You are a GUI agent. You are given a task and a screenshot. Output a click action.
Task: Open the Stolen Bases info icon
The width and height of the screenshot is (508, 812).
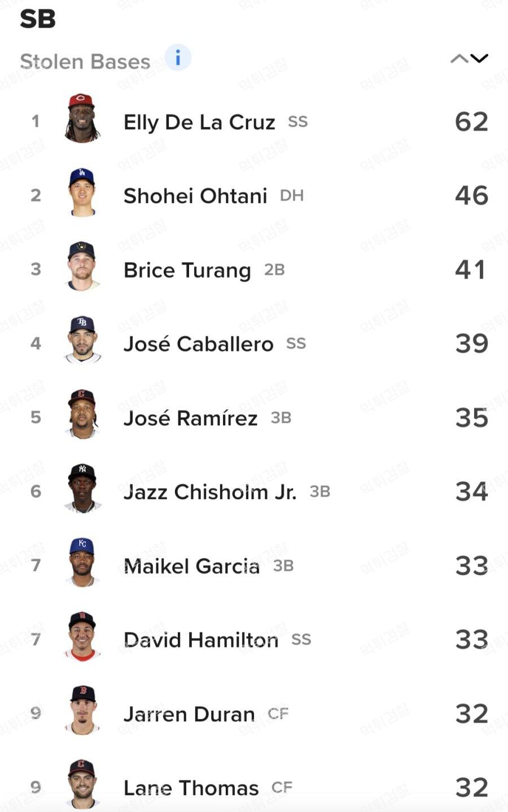coord(178,58)
